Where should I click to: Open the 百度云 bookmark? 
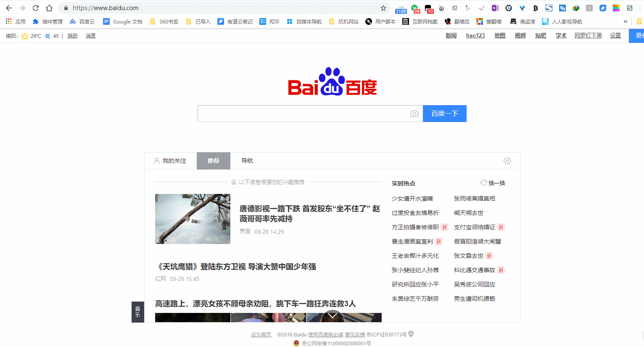coord(82,21)
